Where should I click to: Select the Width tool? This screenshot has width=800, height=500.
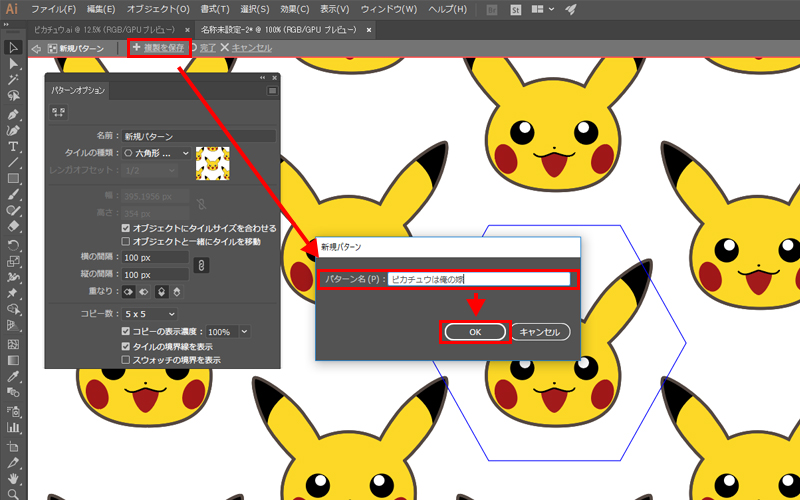click(x=13, y=277)
